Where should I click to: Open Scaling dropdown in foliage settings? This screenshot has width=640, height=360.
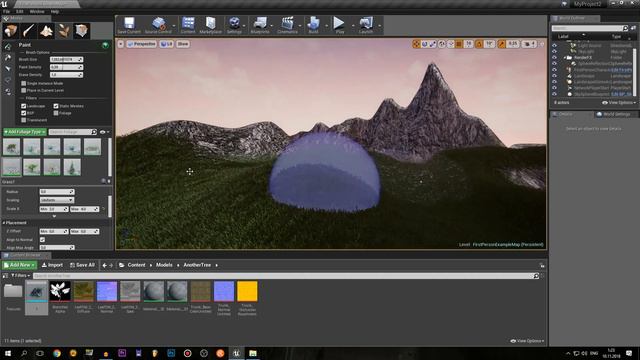coord(57,200)
